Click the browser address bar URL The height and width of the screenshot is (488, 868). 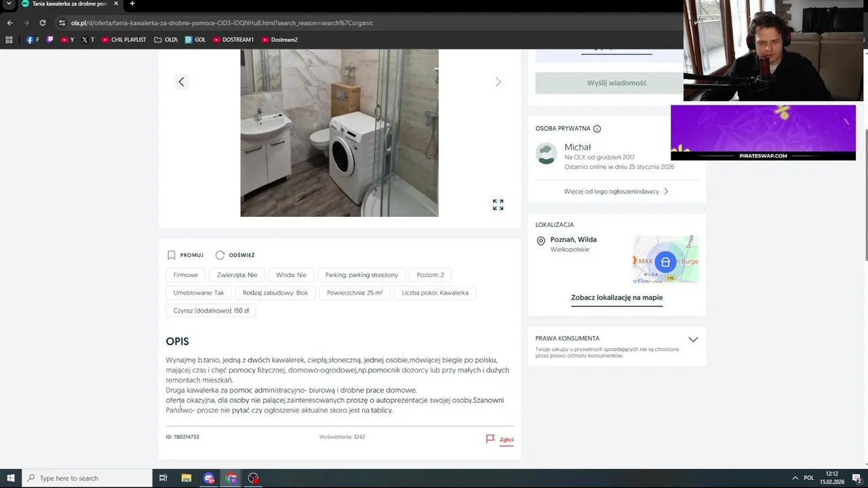[x=222, y=23]
